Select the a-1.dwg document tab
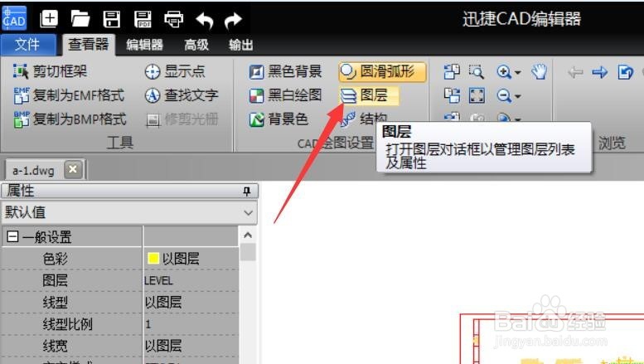Screen dimensions: 644x364 coord(34,170)
